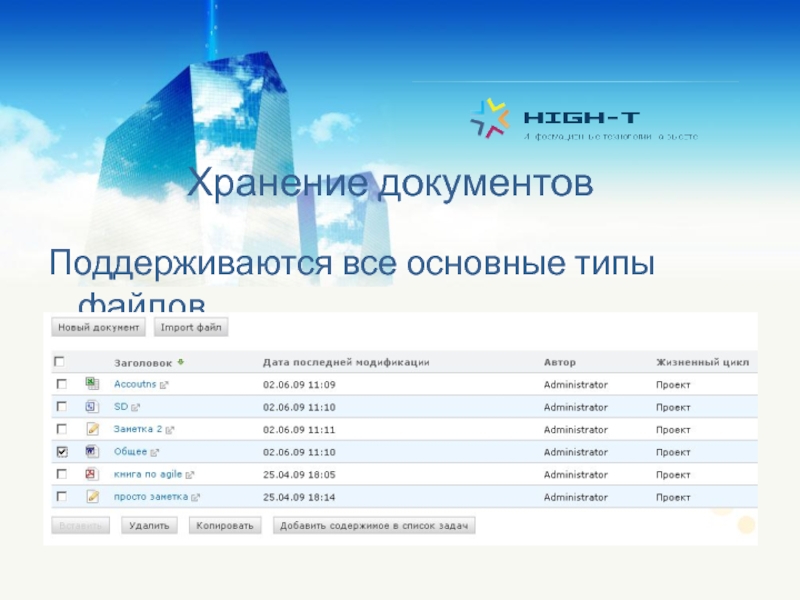Click the Жизненный цикл column header
This screenshot has height=600, width=800.
703,362
